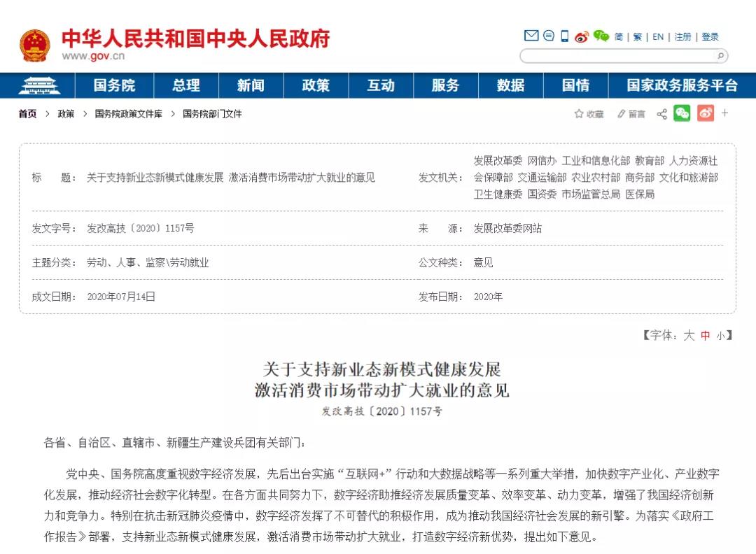
Task: Open the 留言 comment option
Action: click(633, 113)
